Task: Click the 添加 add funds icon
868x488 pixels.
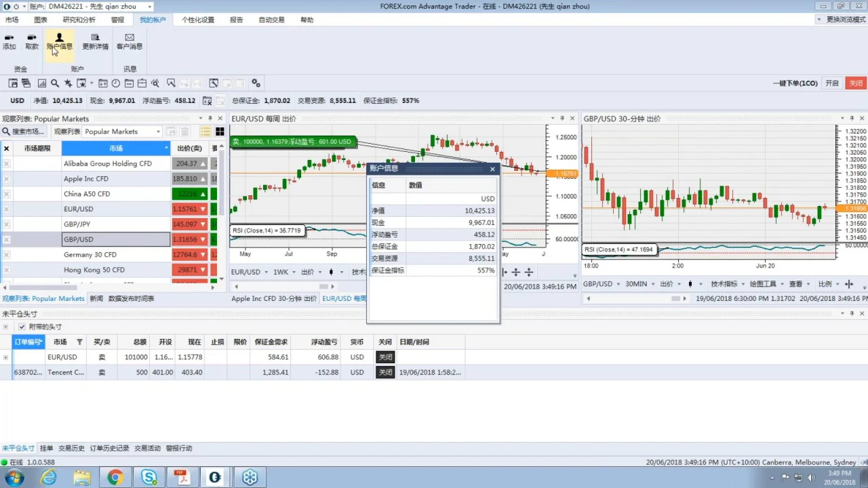Action: coord(9,42)
